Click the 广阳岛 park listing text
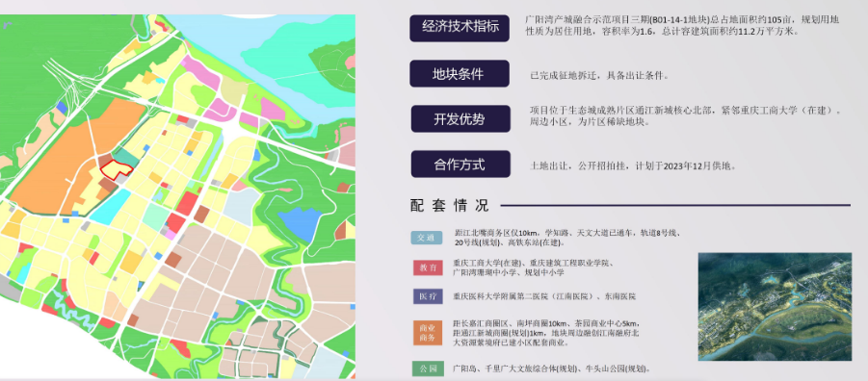868x381 pixels. tap(551, 368)
